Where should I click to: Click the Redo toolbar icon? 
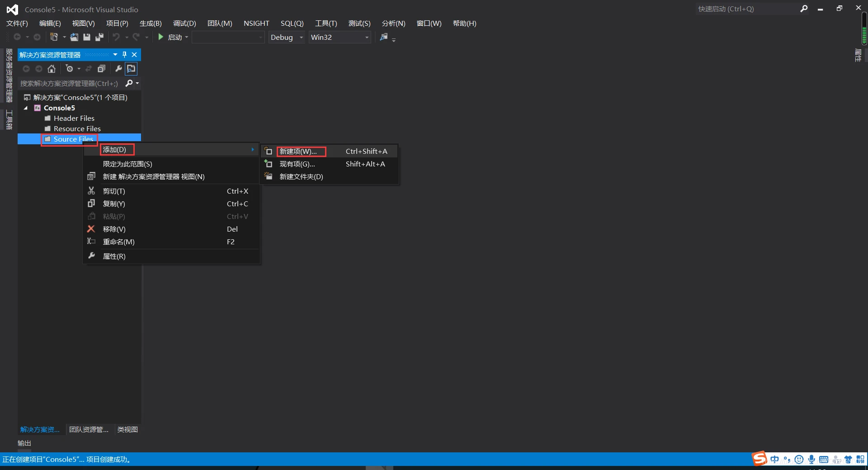(136, 37)
